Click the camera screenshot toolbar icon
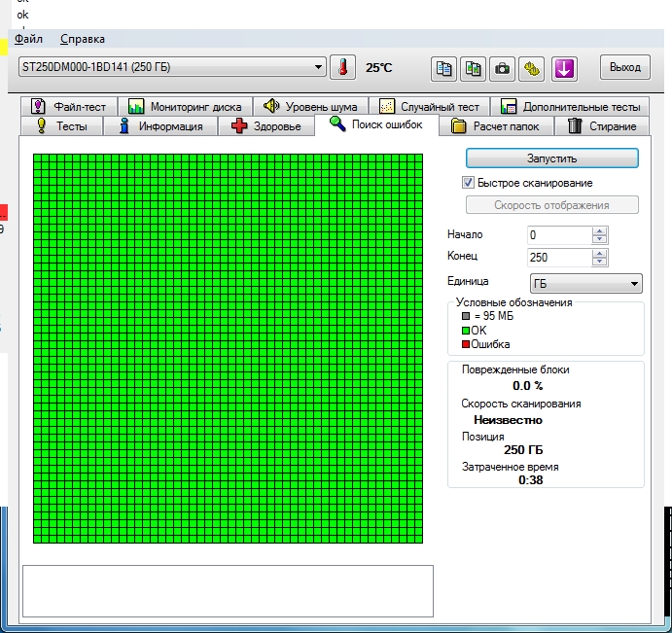 point(502,69)
